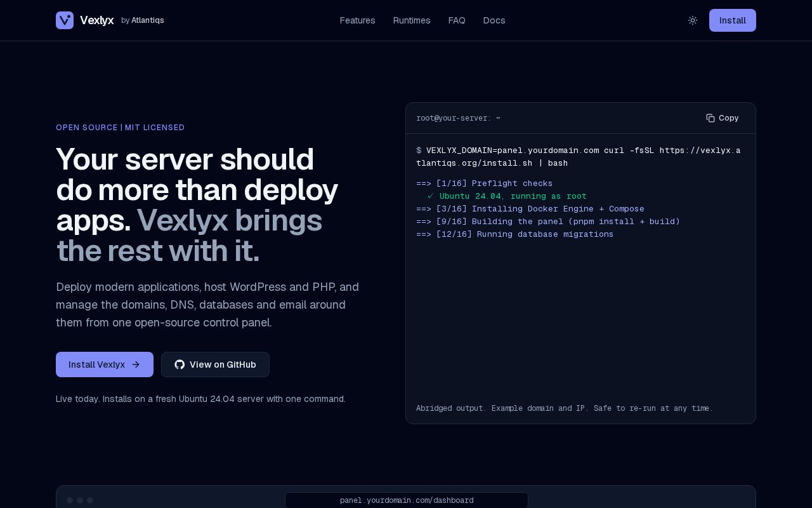Image resolution: width=812 pixels, height=508 pixels.
Task: Click the Install button in the header
Action: click(733, 20)
